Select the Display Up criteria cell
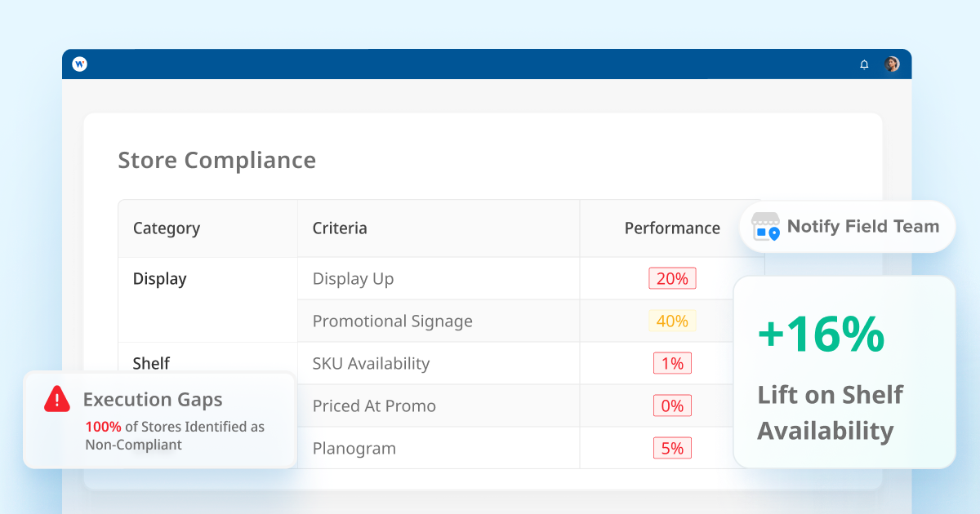 353,278
